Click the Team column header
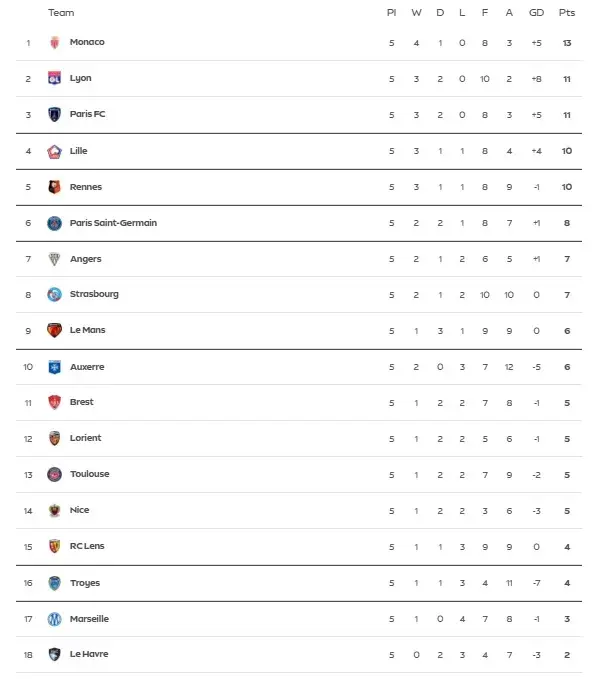This screenshot has width=593, height=679. point(61,13)
